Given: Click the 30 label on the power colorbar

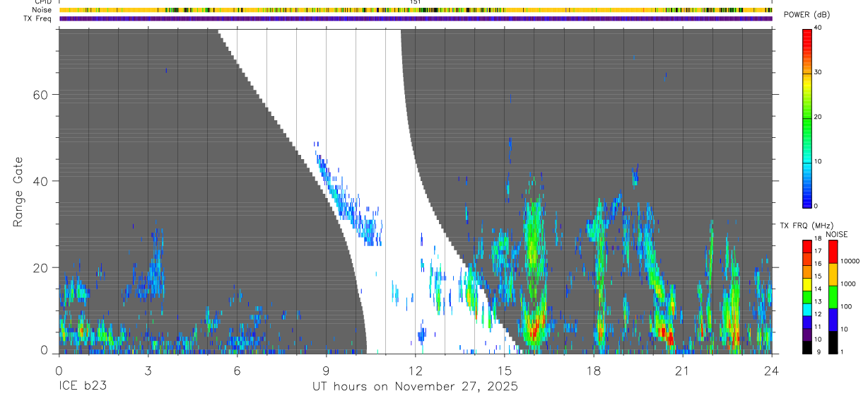Looking at the screenshot, I should (x=818, y=72).
